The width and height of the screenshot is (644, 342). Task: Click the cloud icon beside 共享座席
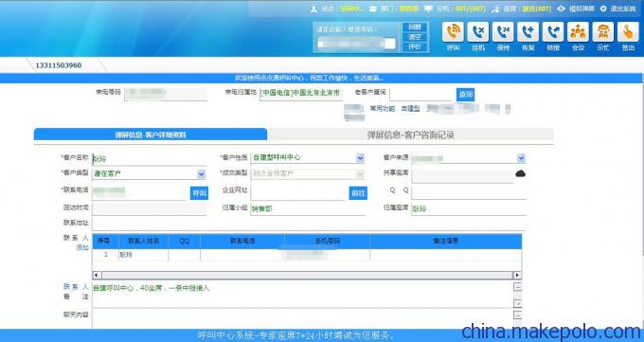(520, 173)
